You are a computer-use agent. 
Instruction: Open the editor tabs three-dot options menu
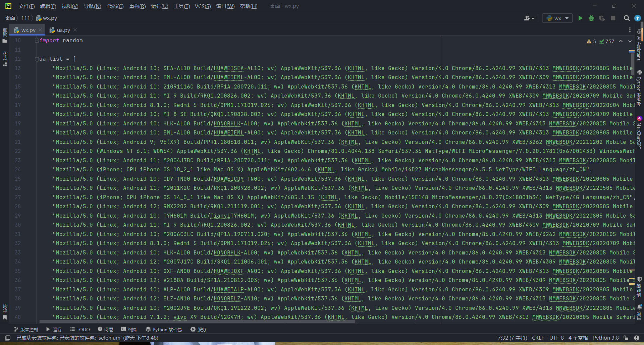click(630, 30)
